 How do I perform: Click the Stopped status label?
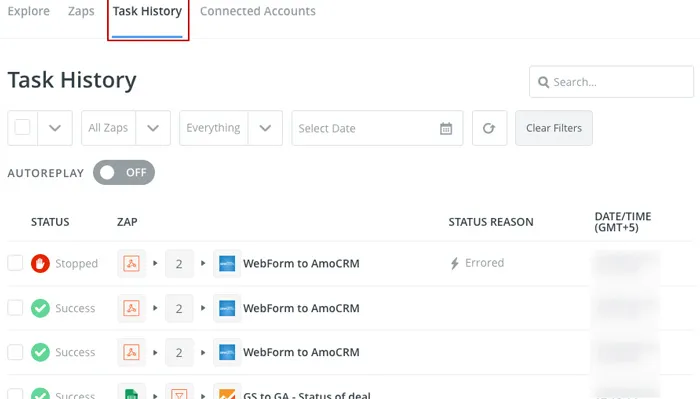point(76,263)
